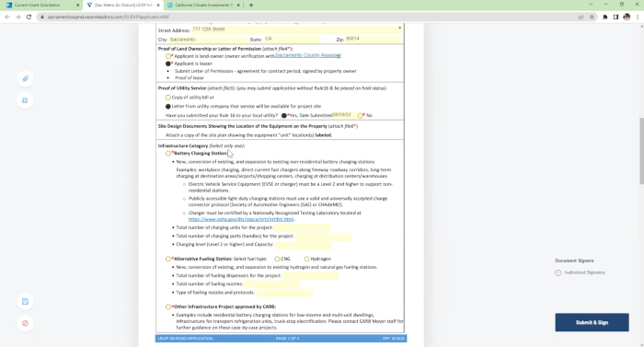Click the save icon in left sidebar
Image resolution: width=644 pixels, height=347 pixels.
[25, 301]
